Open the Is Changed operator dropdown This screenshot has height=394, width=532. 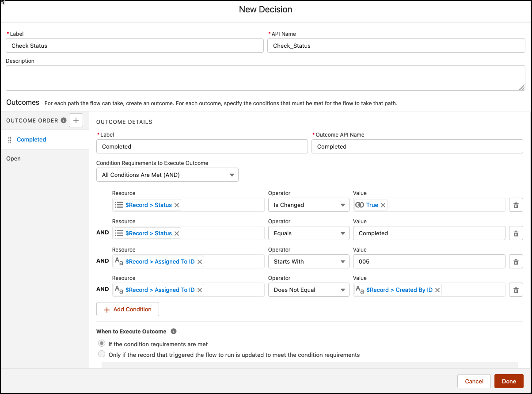coord(308,205)
